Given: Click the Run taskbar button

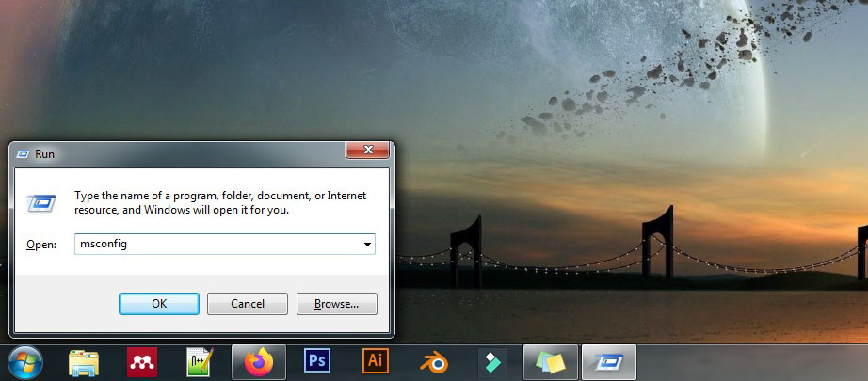Looking at the screenshot, I should [609, 362].
